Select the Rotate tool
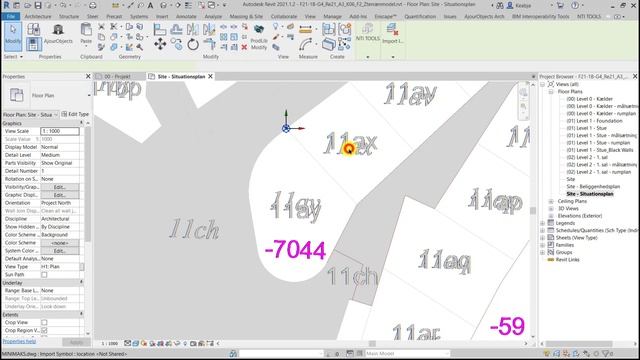Image resolution: width=640 pixels, height=360 pixels. [x=193, y=44]
